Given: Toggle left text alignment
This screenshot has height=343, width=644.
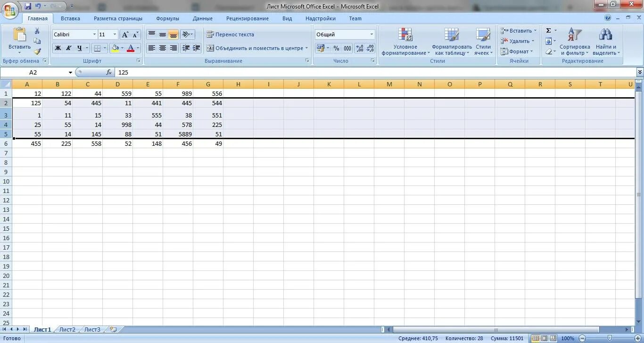Looking at the screenshot, I should pyautogui.click(x=152, y=48).
